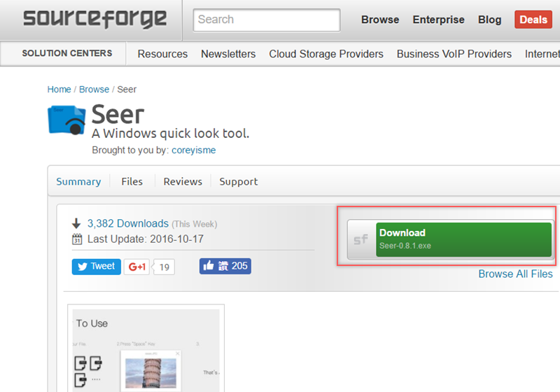Open the Enterprise menu item

(438, 20)
